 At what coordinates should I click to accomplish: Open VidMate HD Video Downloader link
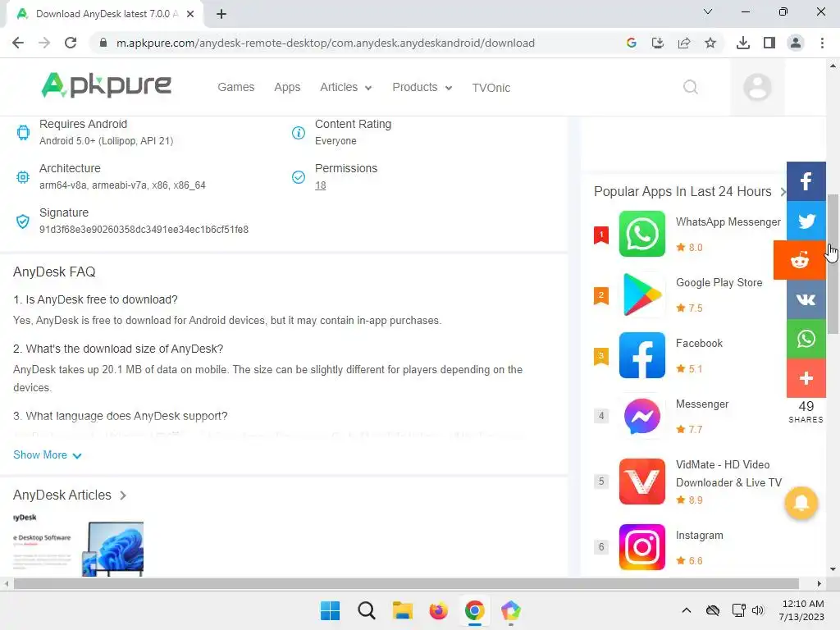728,473
